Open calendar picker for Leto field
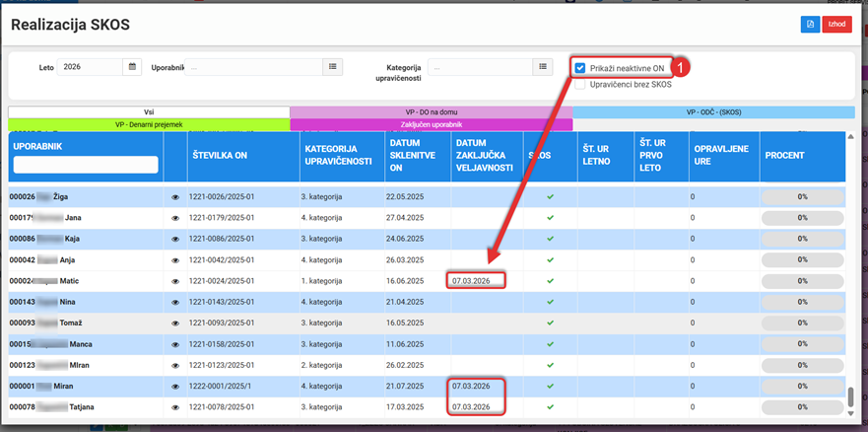This screenshot has width=868, height=432. pyautogui.click(x=132, y=67)
